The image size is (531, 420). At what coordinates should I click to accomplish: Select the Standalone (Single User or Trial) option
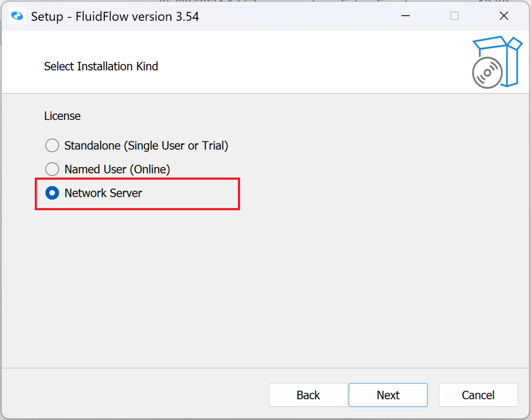pyautogui.click(x=52, y=145)
